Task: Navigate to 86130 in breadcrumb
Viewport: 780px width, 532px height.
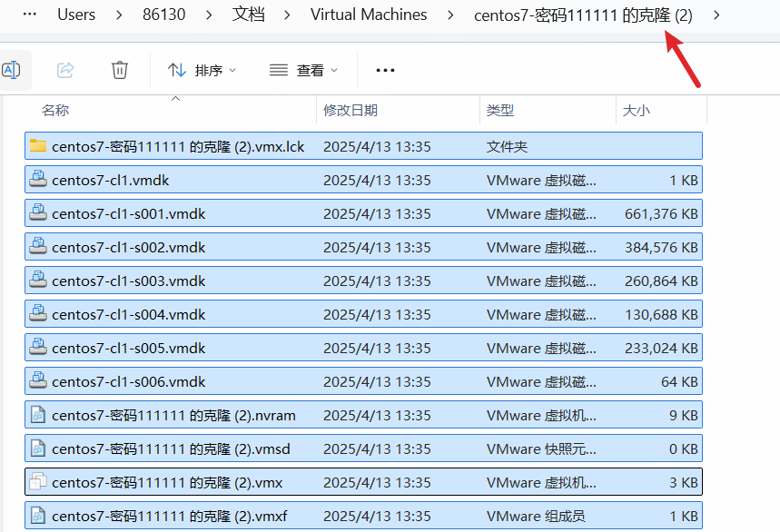Action: click(163, 15)
